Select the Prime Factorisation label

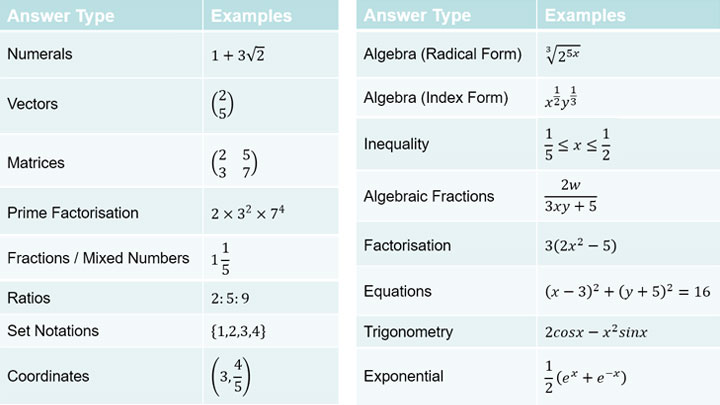(x=73, y=213)
